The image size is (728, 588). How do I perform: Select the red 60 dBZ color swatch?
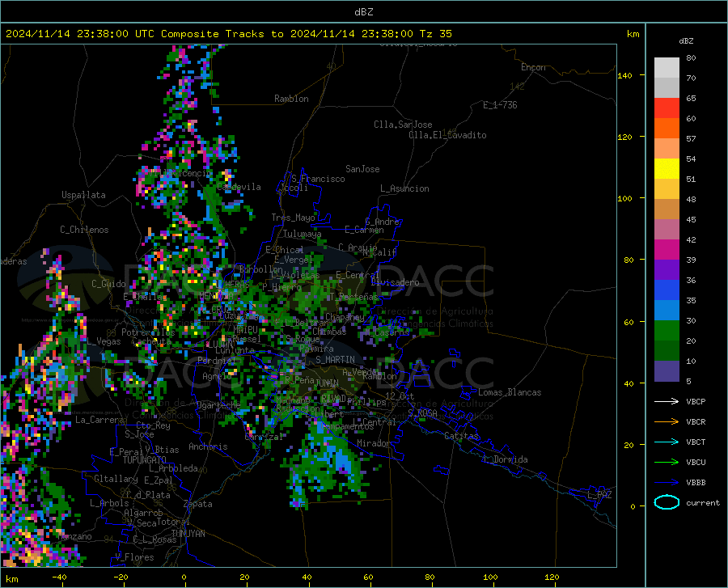(667, 108)
